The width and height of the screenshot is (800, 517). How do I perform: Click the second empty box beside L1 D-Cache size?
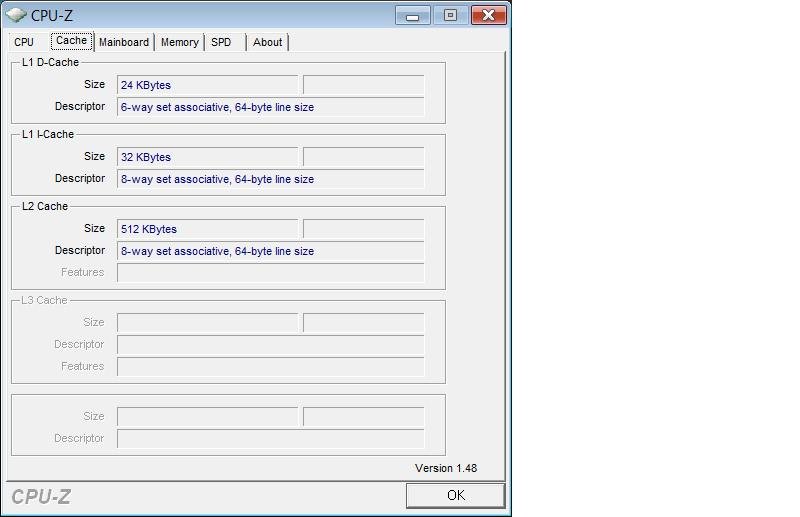pyautogui.click(x=364, y=85)
